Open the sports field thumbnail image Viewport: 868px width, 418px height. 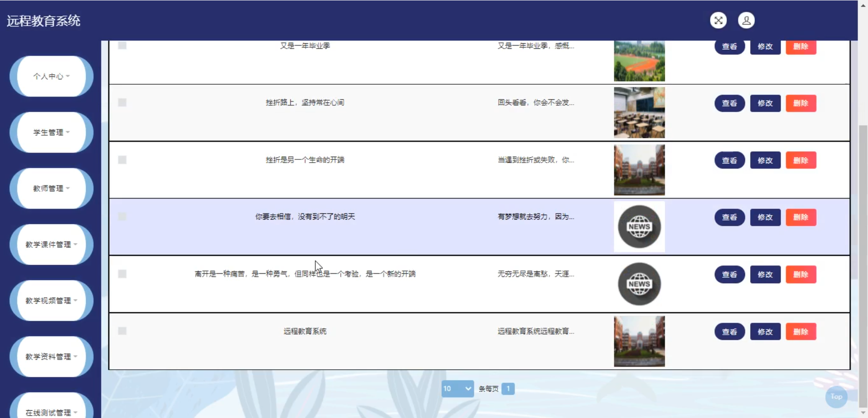[x=639, y=61]
